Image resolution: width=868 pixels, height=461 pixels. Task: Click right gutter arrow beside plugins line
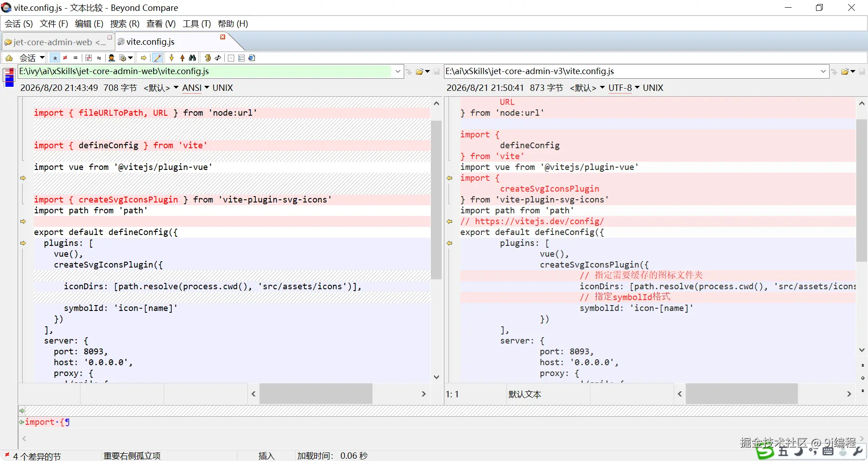450,243
